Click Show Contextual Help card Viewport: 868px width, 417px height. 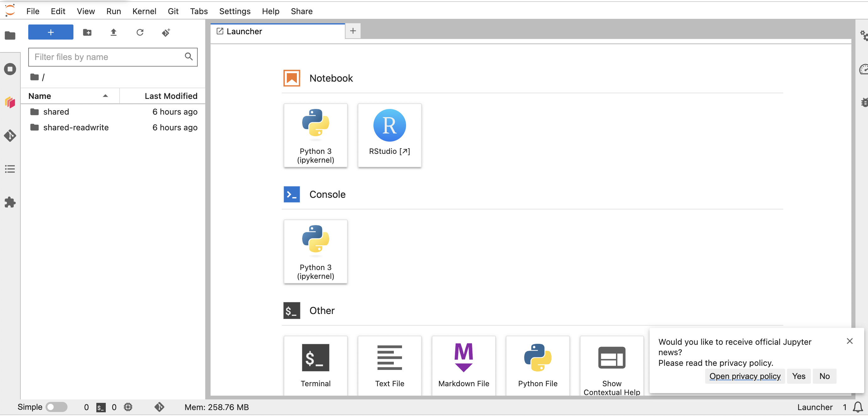click(612, 366)
